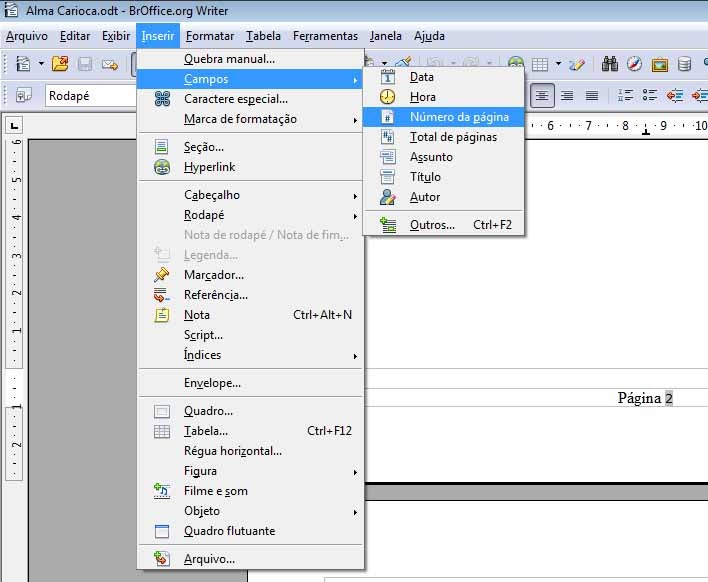708x582 pixels.
Task: Select Script... menu entry
Action: pyautogui.click(x=250, y=335)
